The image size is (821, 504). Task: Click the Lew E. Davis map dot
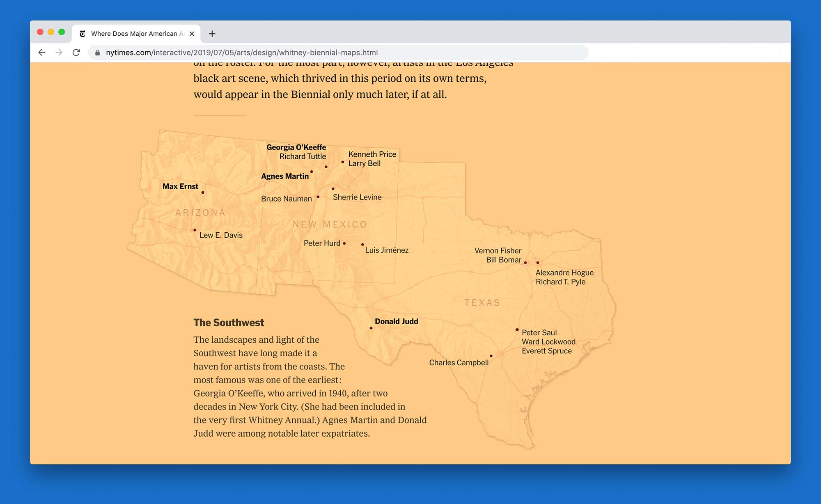[195, 230]
